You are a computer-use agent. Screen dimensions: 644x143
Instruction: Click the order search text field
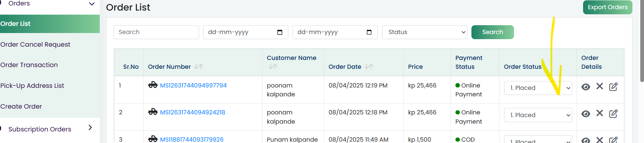point(156,32)
